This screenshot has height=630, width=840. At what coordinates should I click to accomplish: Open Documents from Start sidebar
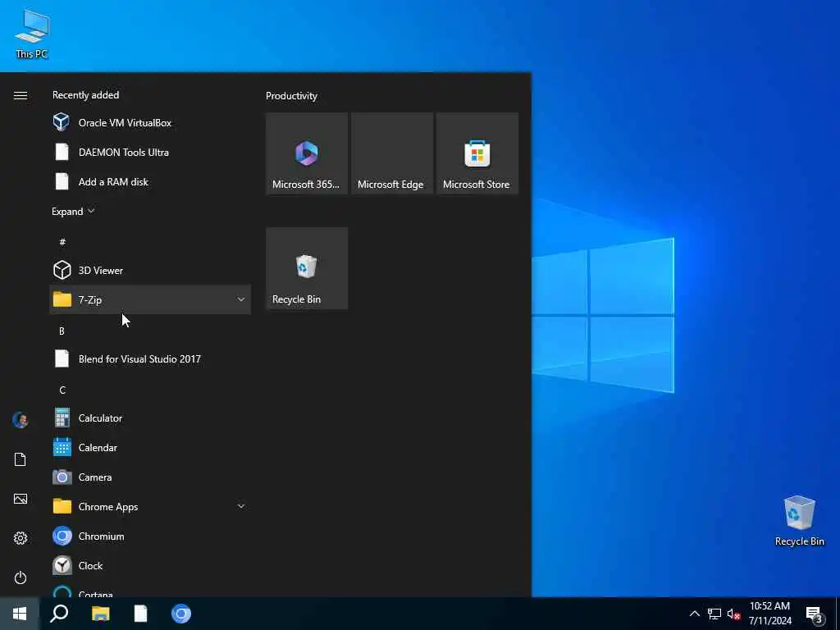(21, 459)
